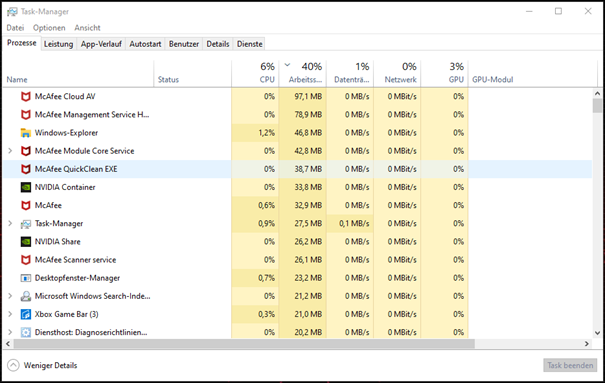The image size is (605, 383).
Task: Click the Desktopfenster-Manager icon
Action: coord(25,278)
